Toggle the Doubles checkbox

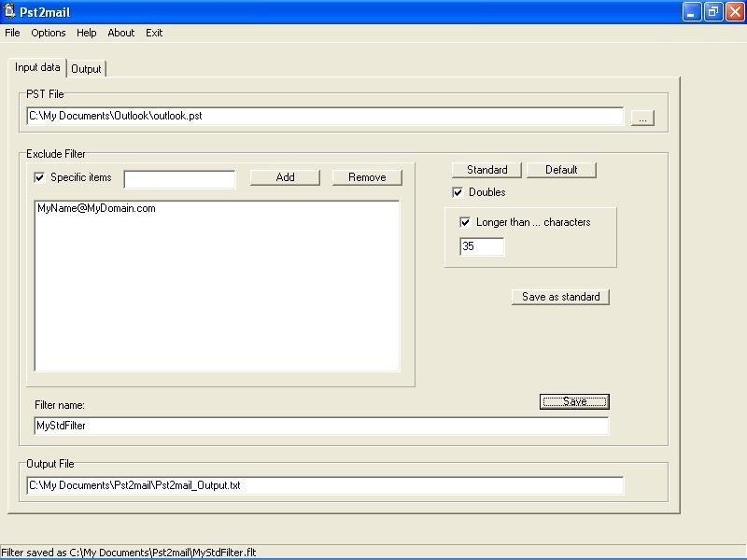[458, 192]
